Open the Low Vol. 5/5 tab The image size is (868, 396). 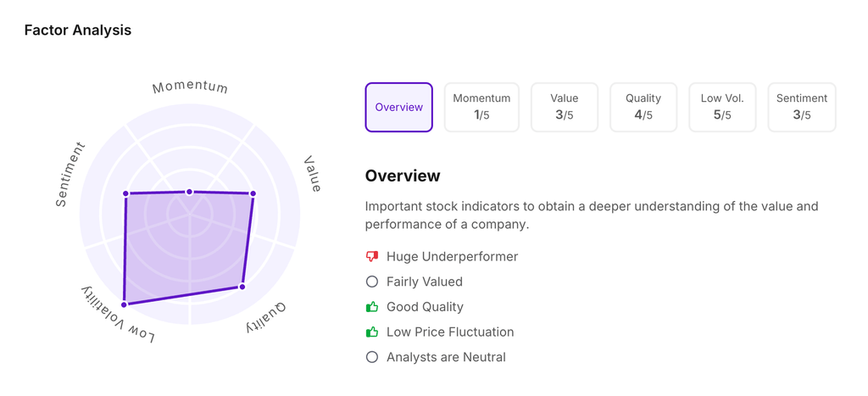[722, 108]
